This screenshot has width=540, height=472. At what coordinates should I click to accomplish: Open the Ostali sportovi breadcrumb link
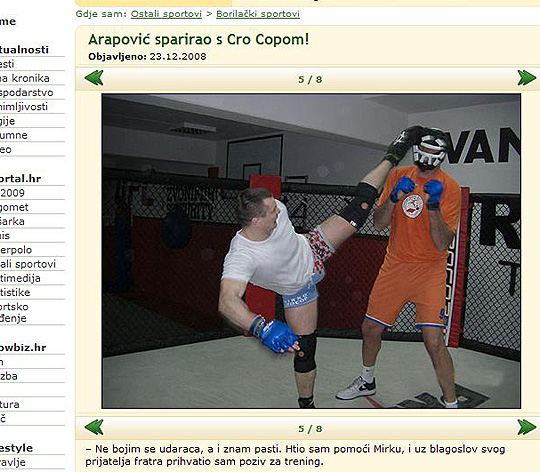click(166, 14)
